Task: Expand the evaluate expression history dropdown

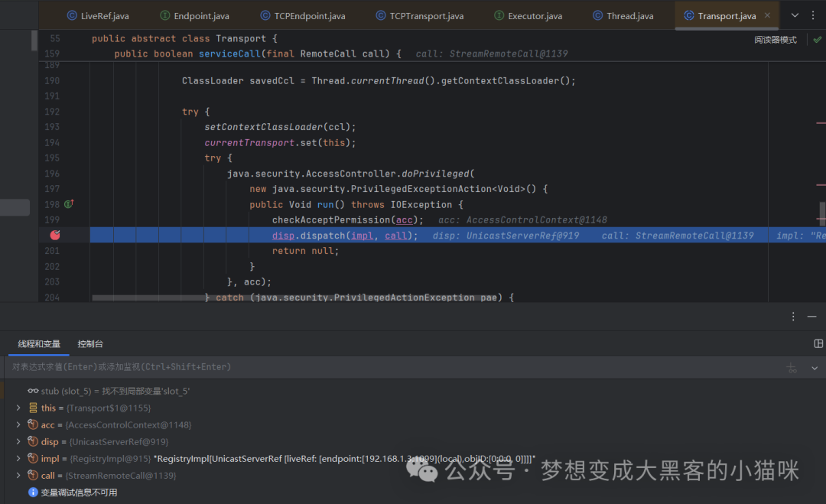Action: 815,368
